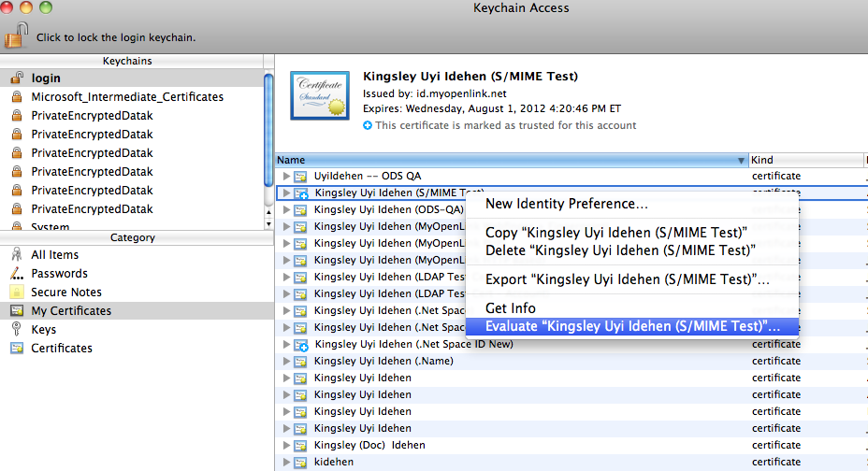Expand the Kingsley (Doc) Idehen row

[x=286, y=445]
